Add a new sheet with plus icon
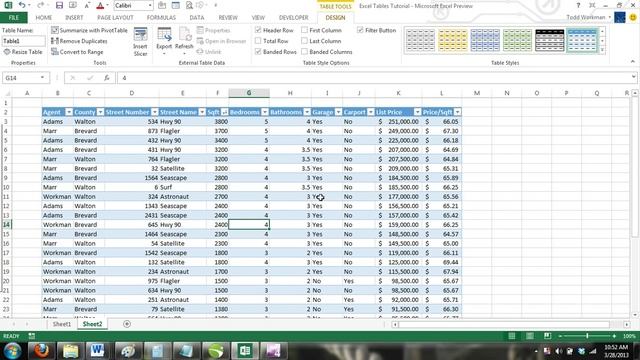 point(127,324)
